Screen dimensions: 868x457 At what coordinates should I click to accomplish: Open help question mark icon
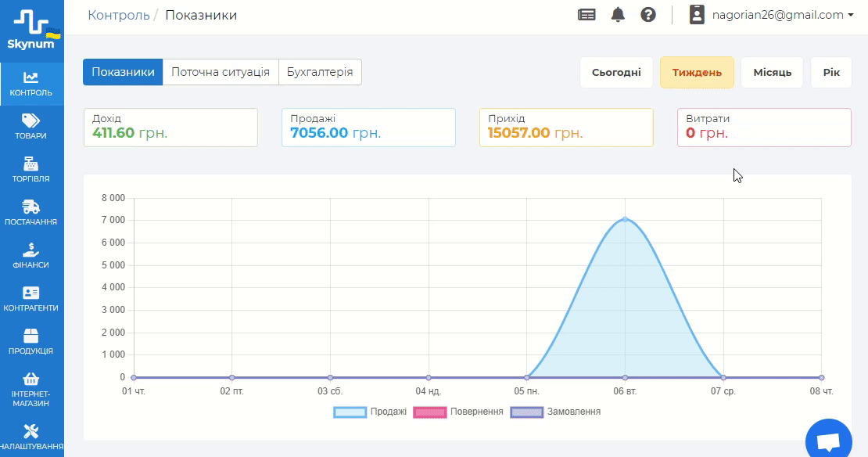(648, 15)
